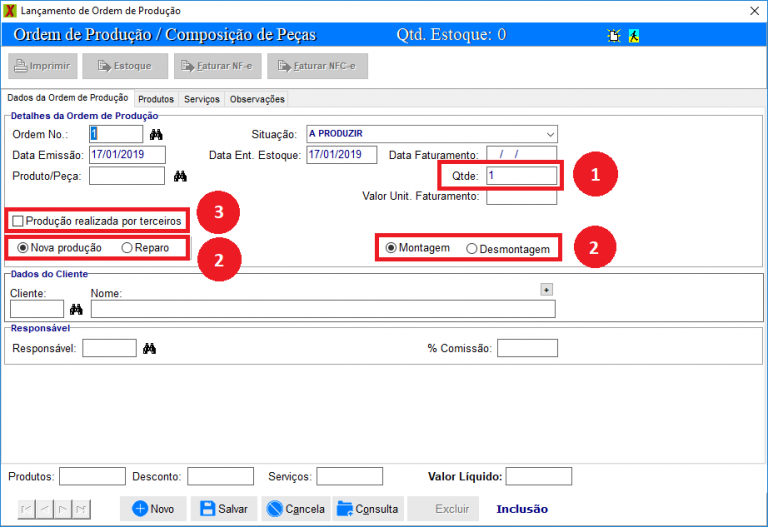The image size is (768, 527).
Task: Focus the Qtde input field
Action: [521, 175]
